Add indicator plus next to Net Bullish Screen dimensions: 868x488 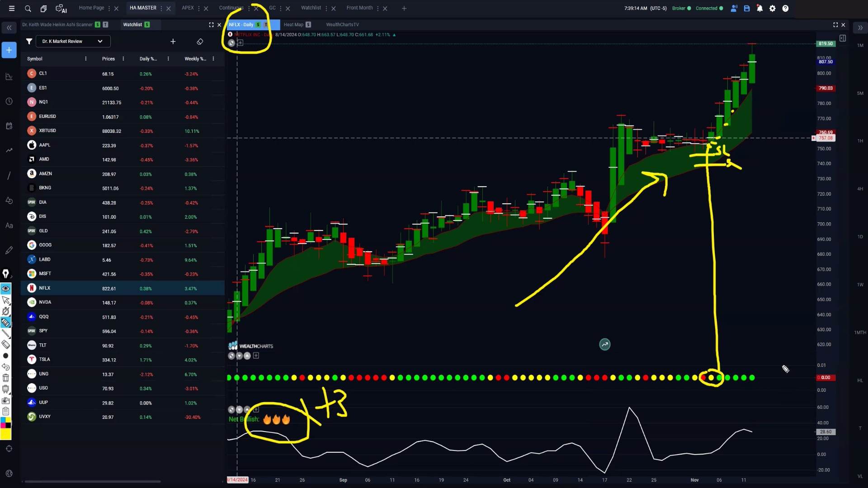(256, 409)
